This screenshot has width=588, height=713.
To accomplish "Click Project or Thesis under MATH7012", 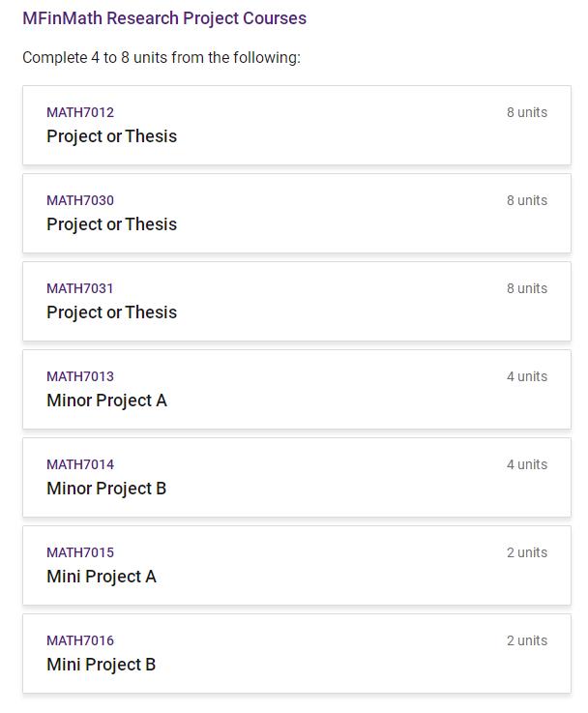I will tap(112, 136).
